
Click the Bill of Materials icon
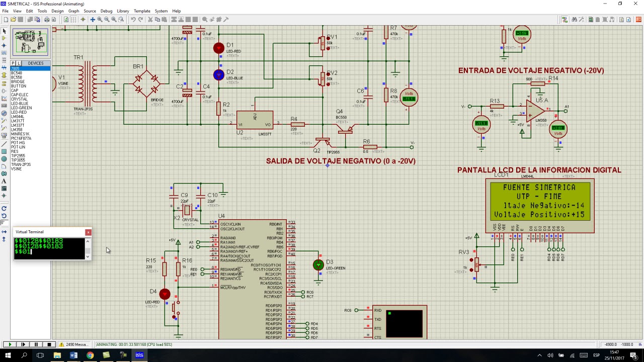tap(621, 20)
